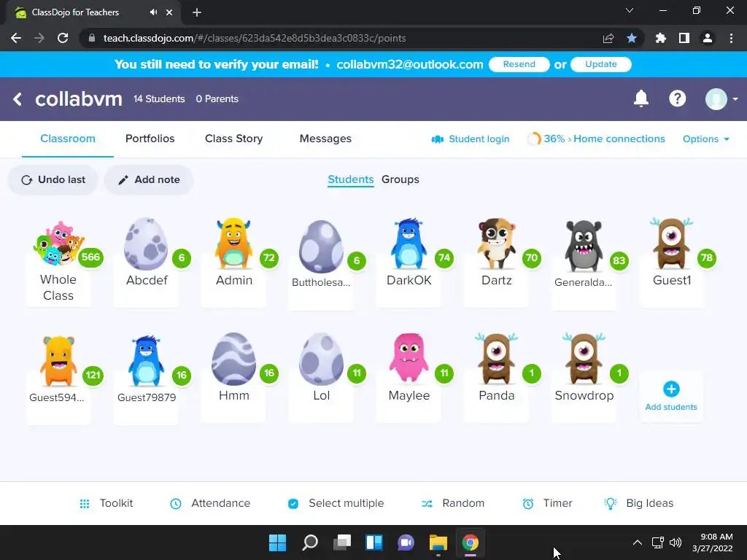Open Chrome profile icon
Image resolution: width=747 pixels, height=560 pixels.
pyautogui.click(x=708, y=38)
